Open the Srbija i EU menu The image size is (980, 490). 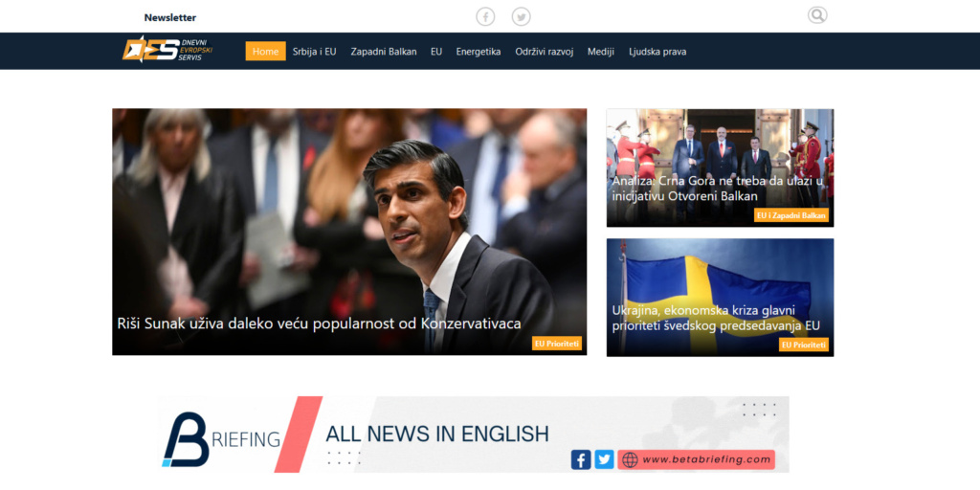pyautogui.click(x=315, y=52)
